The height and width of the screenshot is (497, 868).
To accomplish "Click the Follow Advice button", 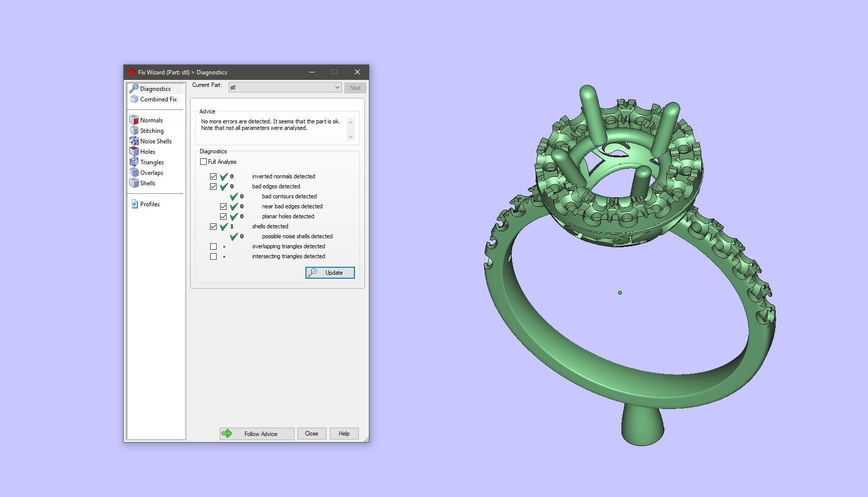I will (x=257, y=434).
